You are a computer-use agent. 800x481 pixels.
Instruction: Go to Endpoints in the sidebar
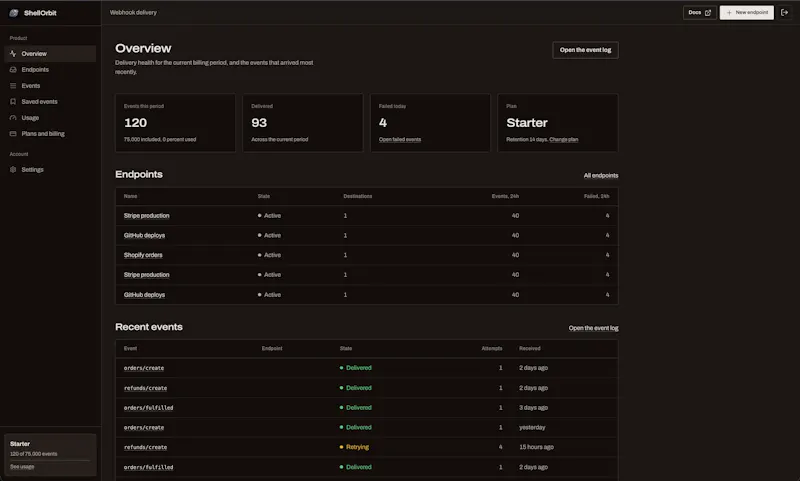coord(50,69)
